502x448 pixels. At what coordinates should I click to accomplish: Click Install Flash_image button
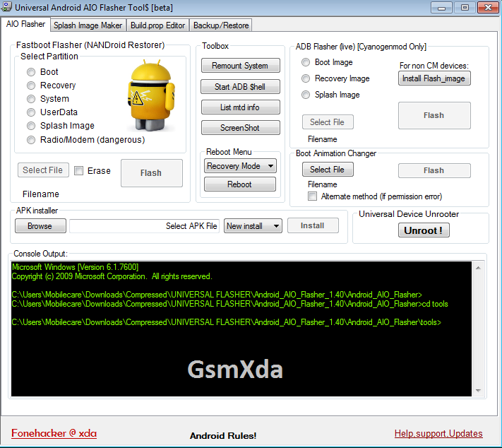click(x=434, y=78)
